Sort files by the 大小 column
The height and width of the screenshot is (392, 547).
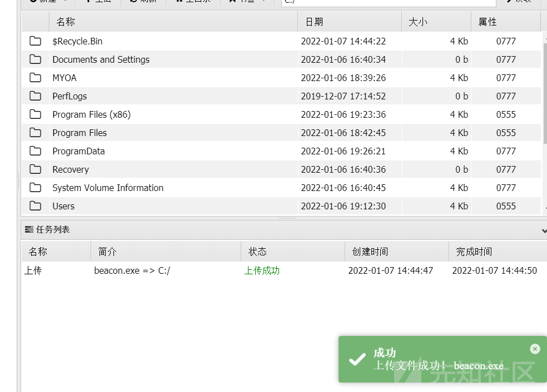[436, 22]
